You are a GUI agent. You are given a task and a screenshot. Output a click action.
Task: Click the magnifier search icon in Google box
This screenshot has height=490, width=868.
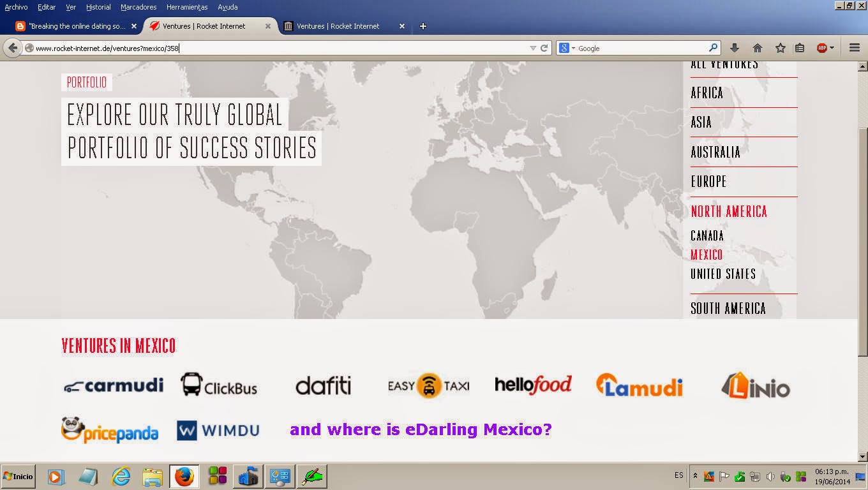714,48
